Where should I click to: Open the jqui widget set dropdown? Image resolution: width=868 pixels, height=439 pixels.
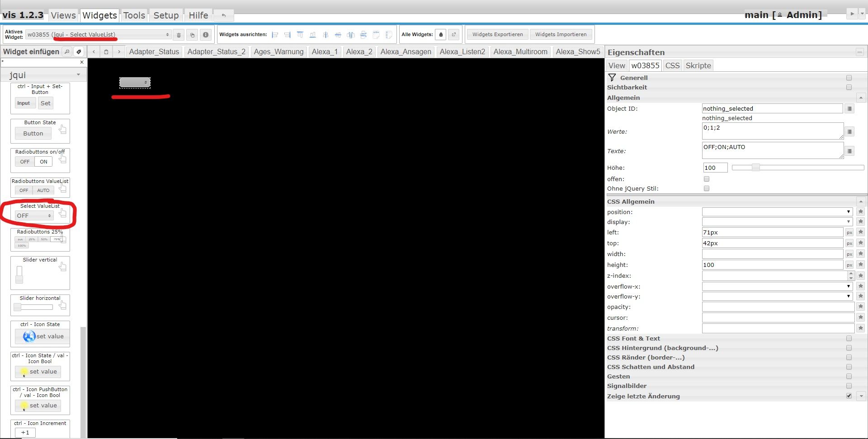pyautogui.click(x=43, y=75)
